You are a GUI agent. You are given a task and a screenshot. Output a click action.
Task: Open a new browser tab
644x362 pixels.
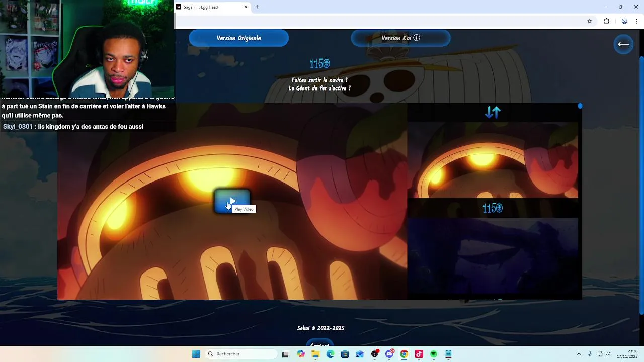pos(258,7)
